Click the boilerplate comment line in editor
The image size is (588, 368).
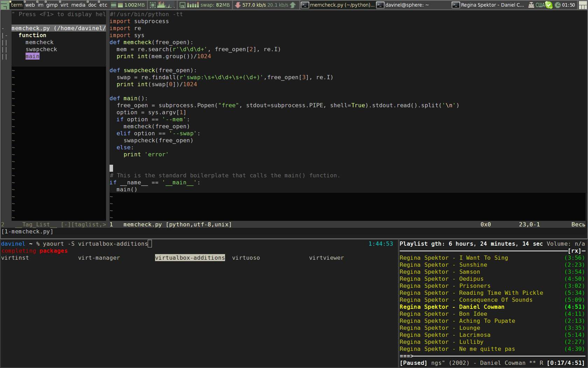pos(225,176)
